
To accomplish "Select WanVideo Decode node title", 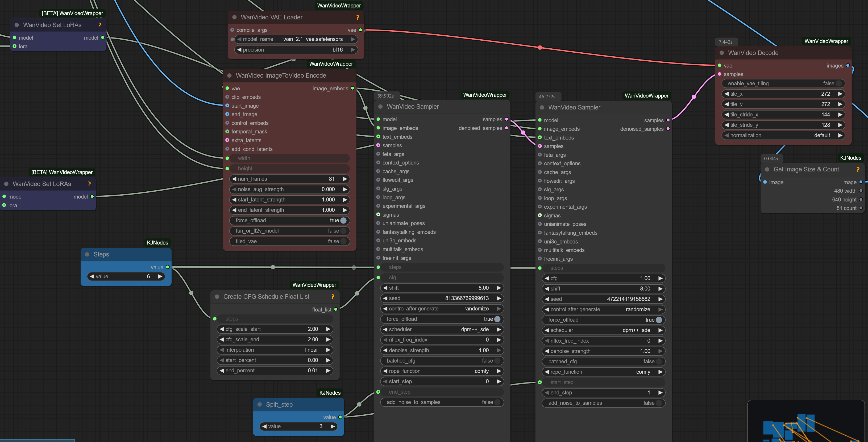I will point(753,53).
